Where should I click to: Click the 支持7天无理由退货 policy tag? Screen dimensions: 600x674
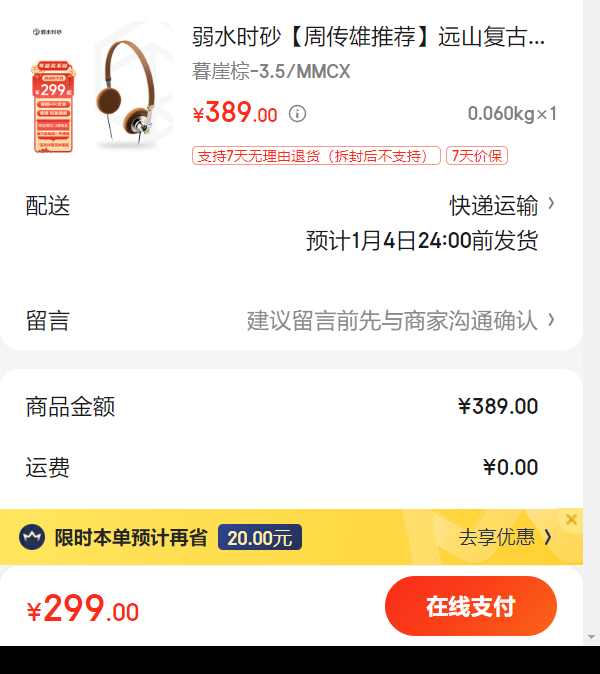click(316, 156)
